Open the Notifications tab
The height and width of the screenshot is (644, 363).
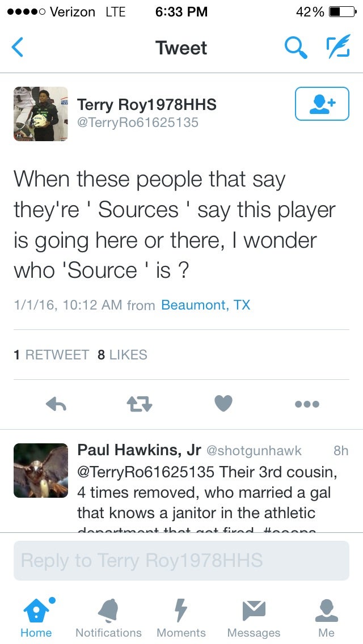pos(108,617)
